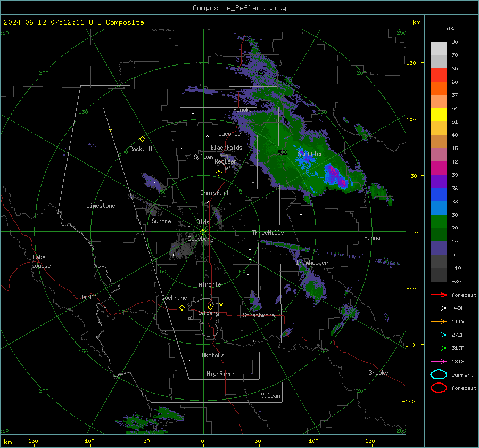Click the red forecast arrow legend icon

point(439,295)
